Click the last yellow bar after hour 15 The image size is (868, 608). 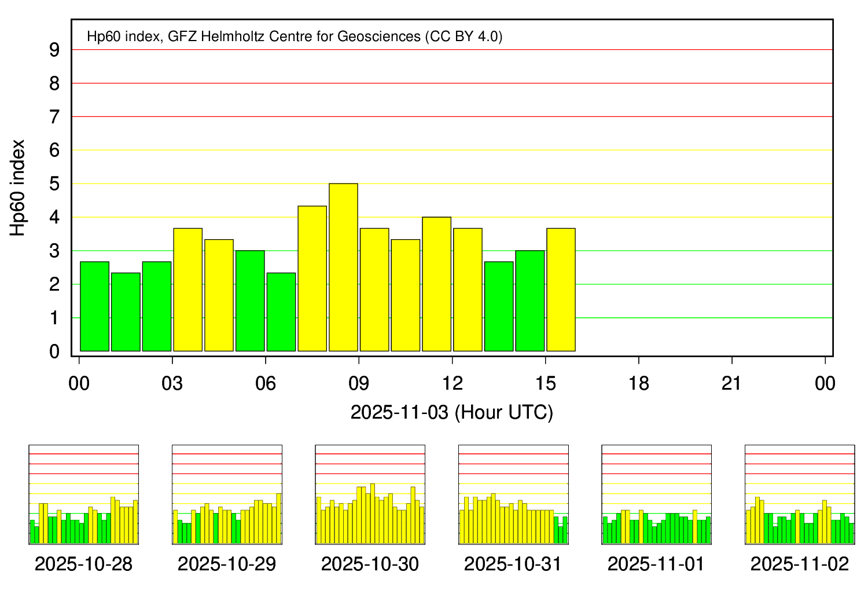(561, 290)
